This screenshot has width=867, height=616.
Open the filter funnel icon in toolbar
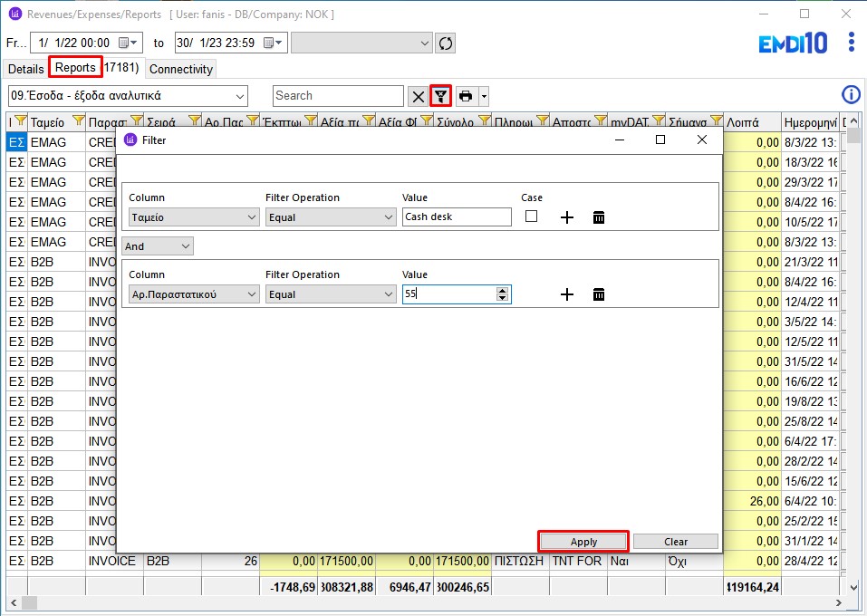pyautogui.click(x=440, y=96)
